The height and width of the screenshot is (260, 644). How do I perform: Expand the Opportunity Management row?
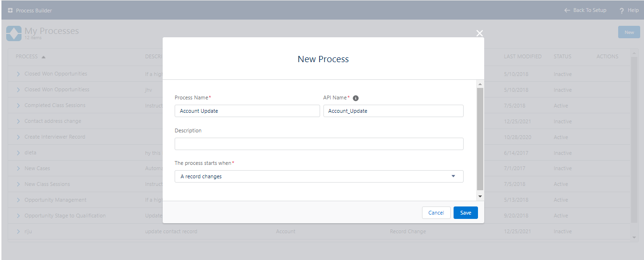[x=19, y=200]
